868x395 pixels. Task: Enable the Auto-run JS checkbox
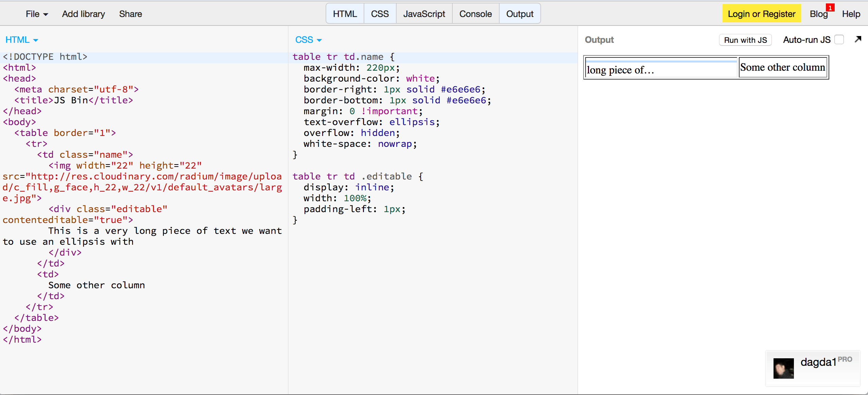(839, 40)
